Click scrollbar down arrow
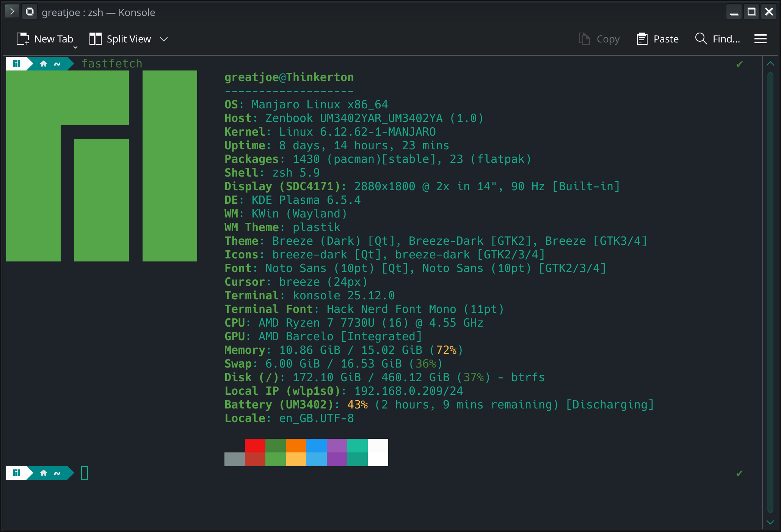Screen dimensions: 781x532 770,522
